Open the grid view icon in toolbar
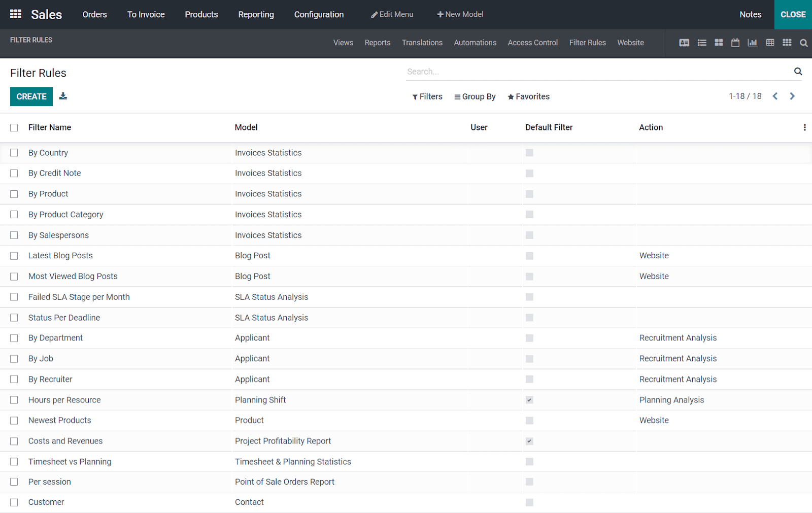This screenshot has width=812, height=513. tap(787, 43)
